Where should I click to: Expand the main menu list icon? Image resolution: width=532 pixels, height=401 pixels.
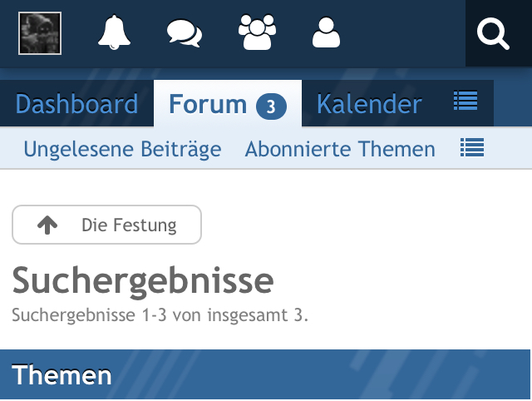(x=465, y=101)
